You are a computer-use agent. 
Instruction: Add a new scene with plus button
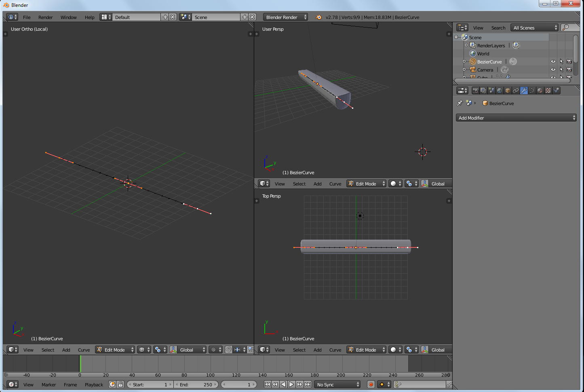[x=245, y=17]
